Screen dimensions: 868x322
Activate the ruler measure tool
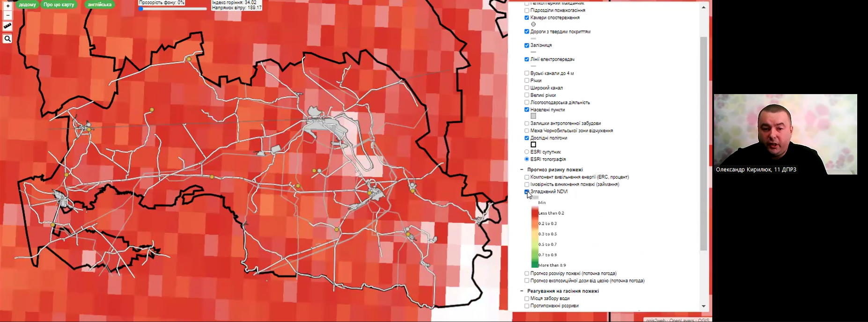coord(7,26)
